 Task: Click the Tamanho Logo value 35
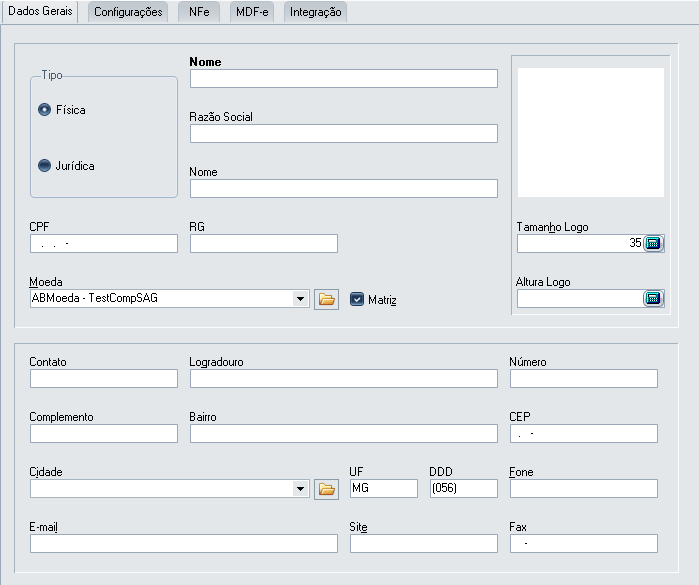(x=635, y=243)
